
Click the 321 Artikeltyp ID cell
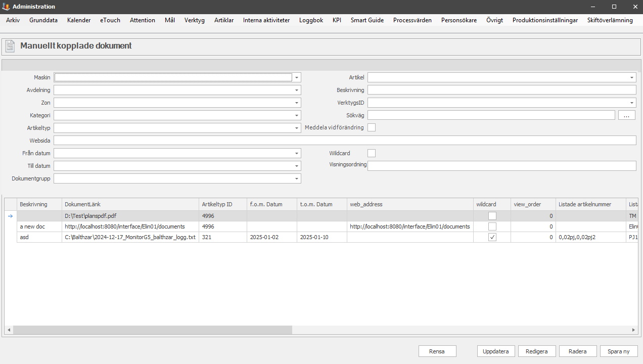point(223,237)
